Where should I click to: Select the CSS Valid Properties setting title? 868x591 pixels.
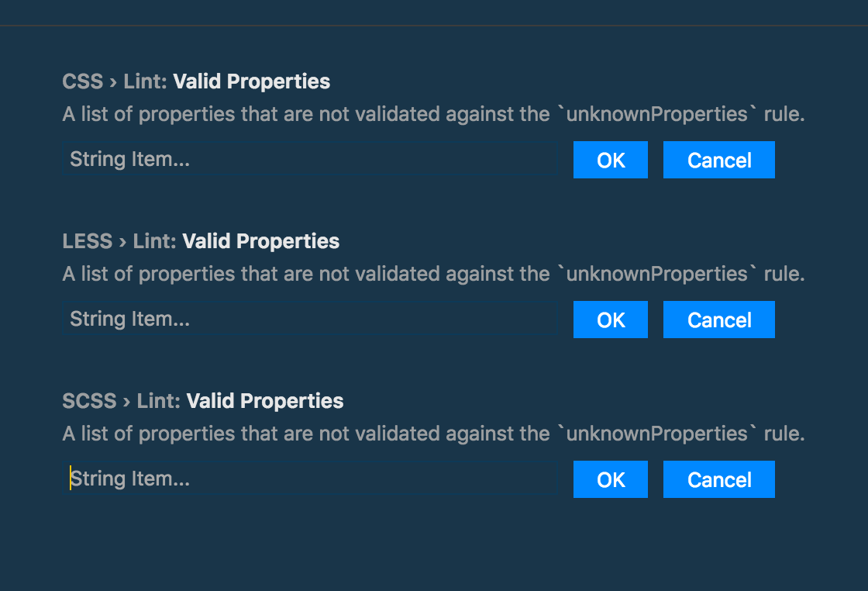coord(253,81)
